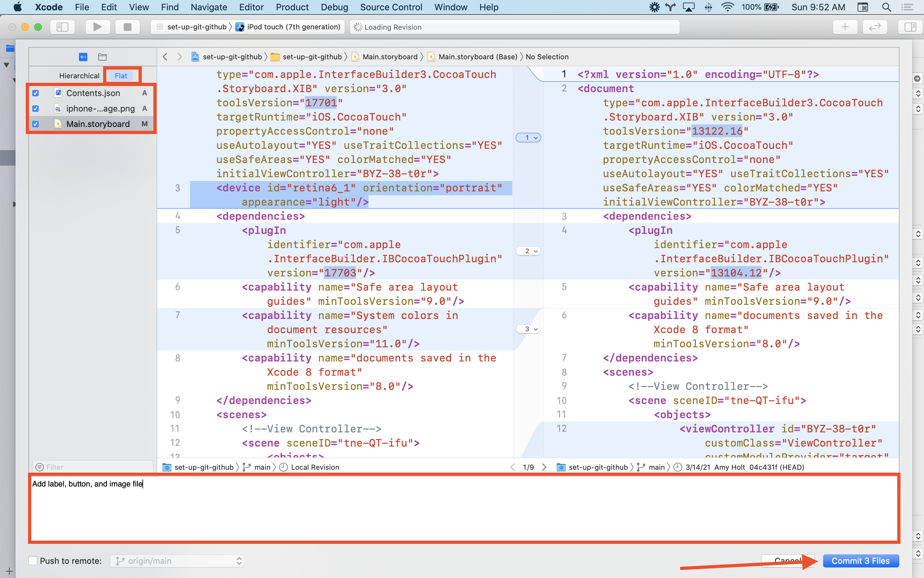
Task: Click the project navigator folder icon
Action: (x=10, y=49)
